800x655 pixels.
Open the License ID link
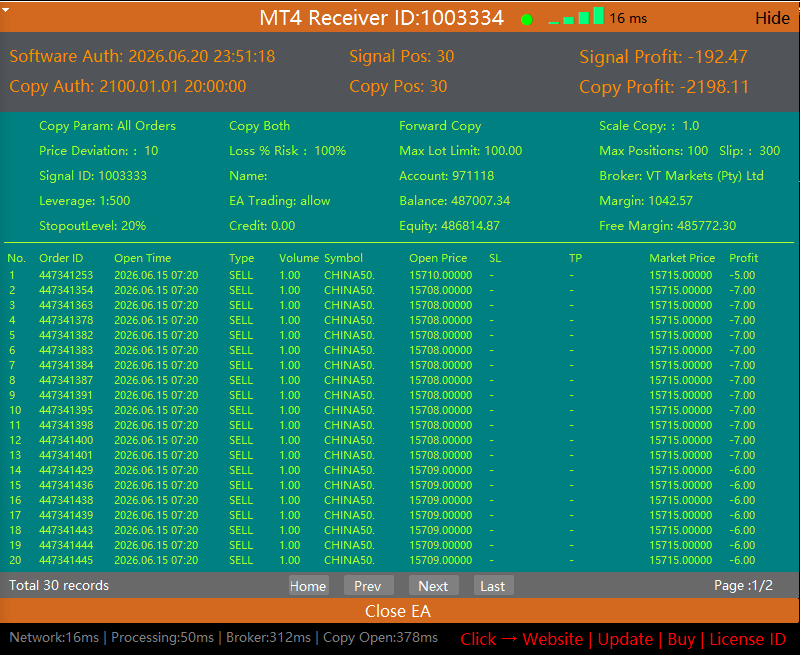pos(747,639)
